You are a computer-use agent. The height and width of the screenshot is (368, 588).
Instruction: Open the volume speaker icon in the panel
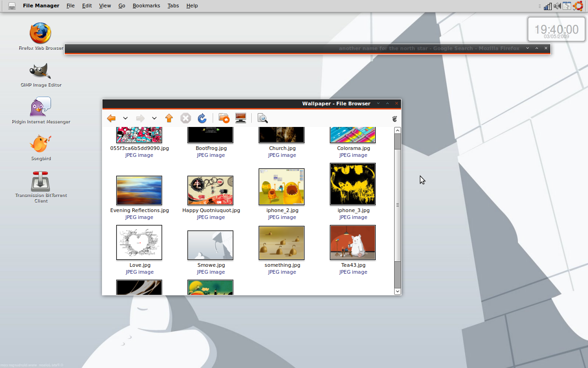[x=557, y=6]
